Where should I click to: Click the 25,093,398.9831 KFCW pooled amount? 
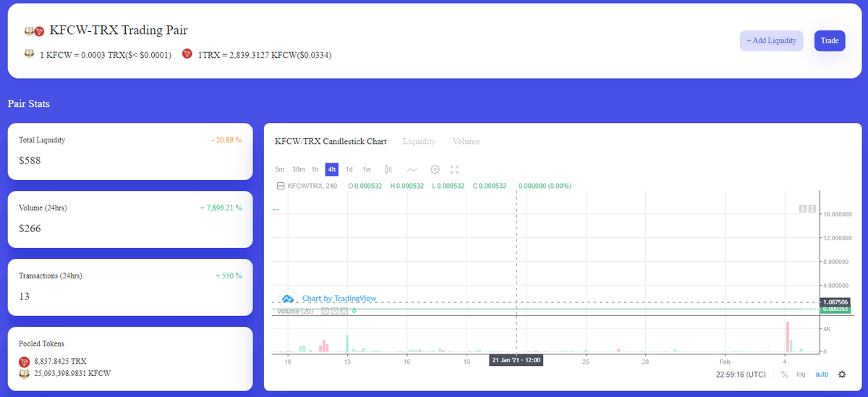pos(72,373)
